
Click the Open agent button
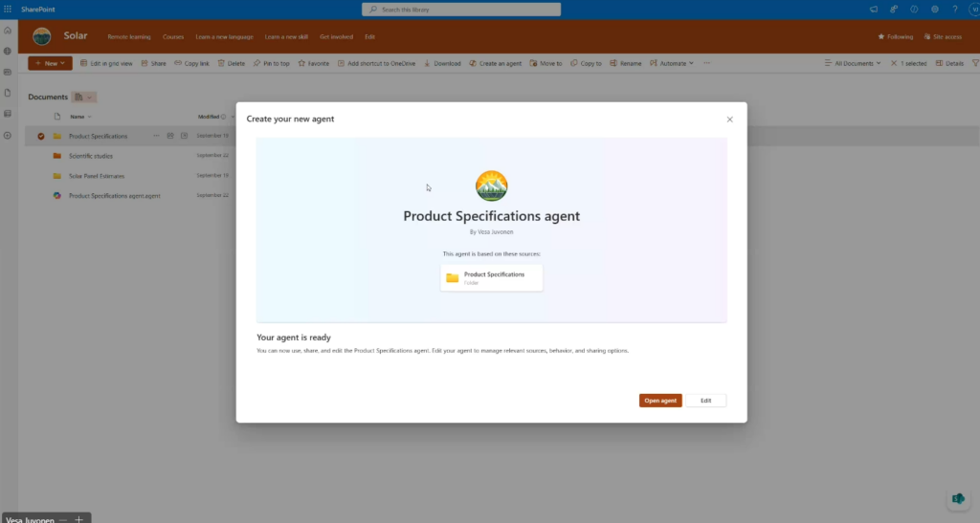pos(660,400)
